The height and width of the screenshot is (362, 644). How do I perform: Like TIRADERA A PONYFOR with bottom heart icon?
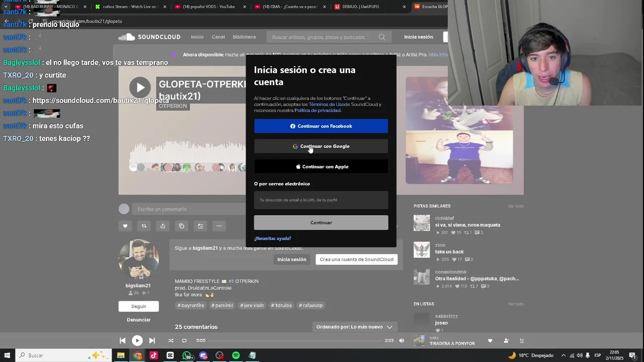(x=490, y=340)
